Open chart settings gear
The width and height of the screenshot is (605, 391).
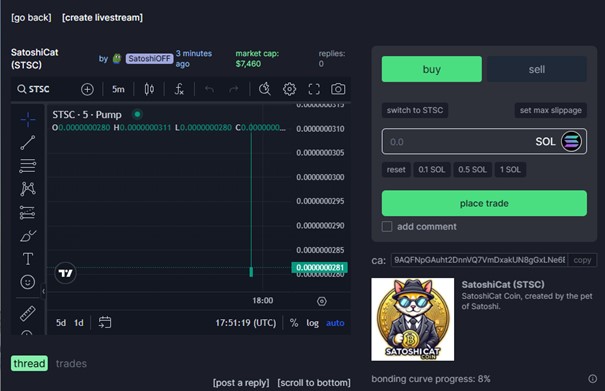click(289, 89)
